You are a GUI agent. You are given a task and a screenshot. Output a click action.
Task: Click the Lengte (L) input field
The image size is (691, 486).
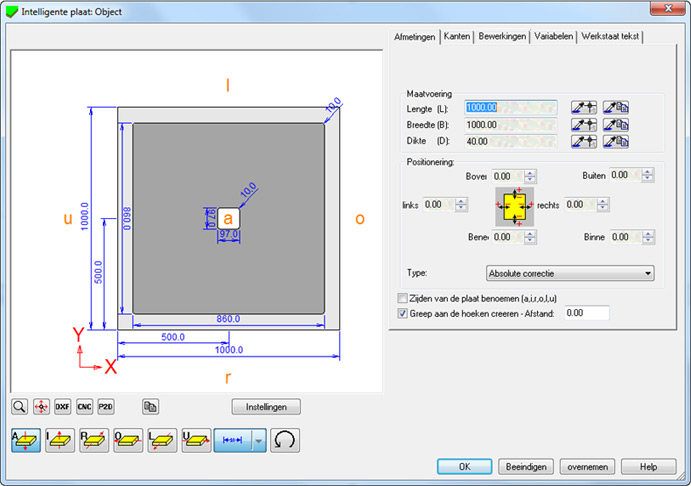coord(510,107)
